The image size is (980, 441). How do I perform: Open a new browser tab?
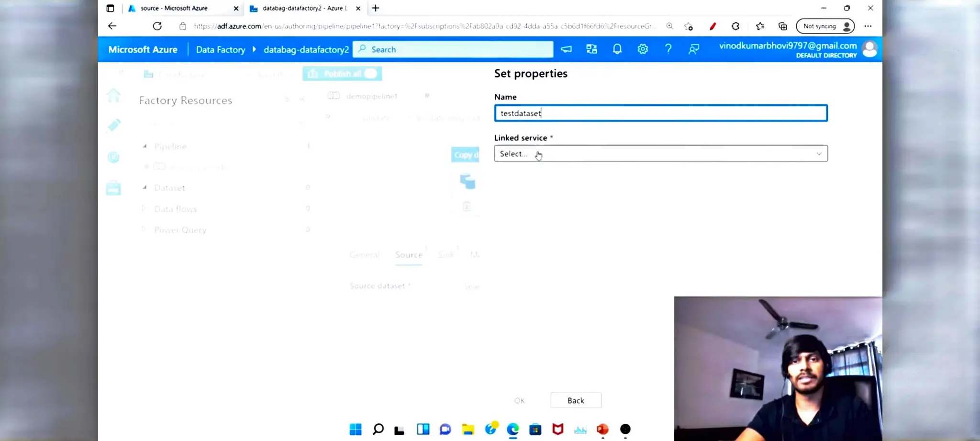pyautogui.click(x=376, y=8)
